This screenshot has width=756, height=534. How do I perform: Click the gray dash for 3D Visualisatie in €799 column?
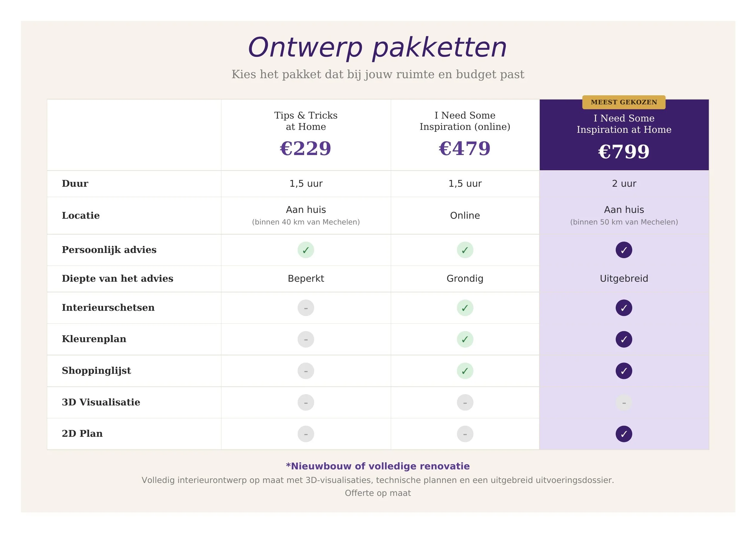pyautogui.click(x=623, y=403)
